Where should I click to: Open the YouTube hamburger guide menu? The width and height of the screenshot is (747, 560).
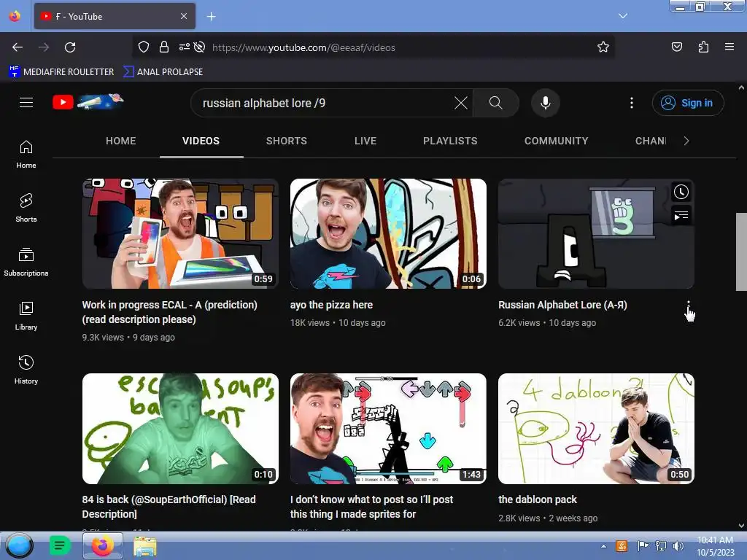click(26, 102)
